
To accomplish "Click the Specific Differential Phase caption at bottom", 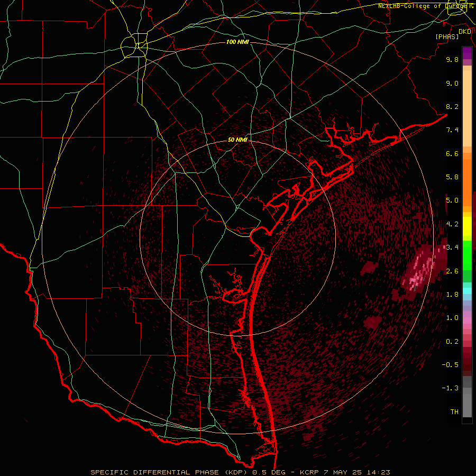I will point(240,472).
